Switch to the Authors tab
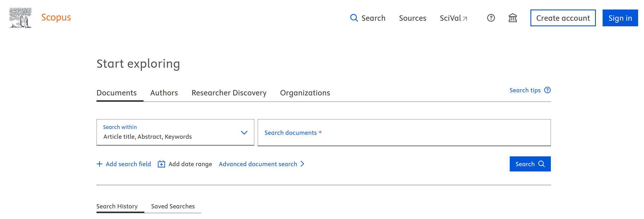 [x=164, y=93]
